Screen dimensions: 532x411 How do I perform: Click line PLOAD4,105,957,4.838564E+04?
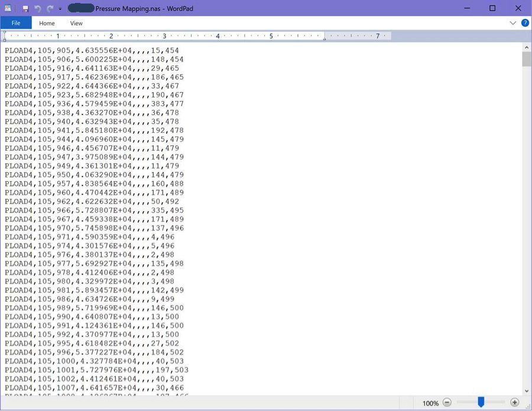[x=94, y=184]
